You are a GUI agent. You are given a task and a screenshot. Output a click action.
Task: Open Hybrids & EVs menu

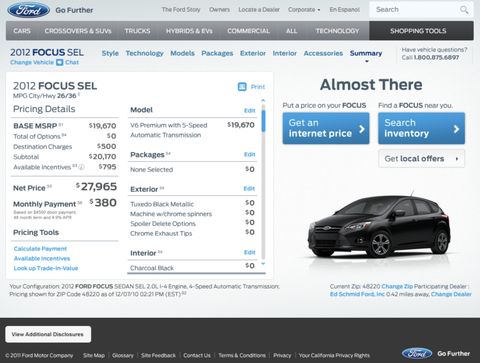coord(189,31)
